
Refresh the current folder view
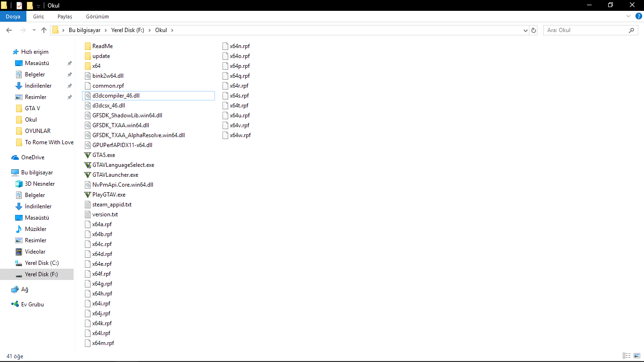pyautogui.click(x=534, y=30)
